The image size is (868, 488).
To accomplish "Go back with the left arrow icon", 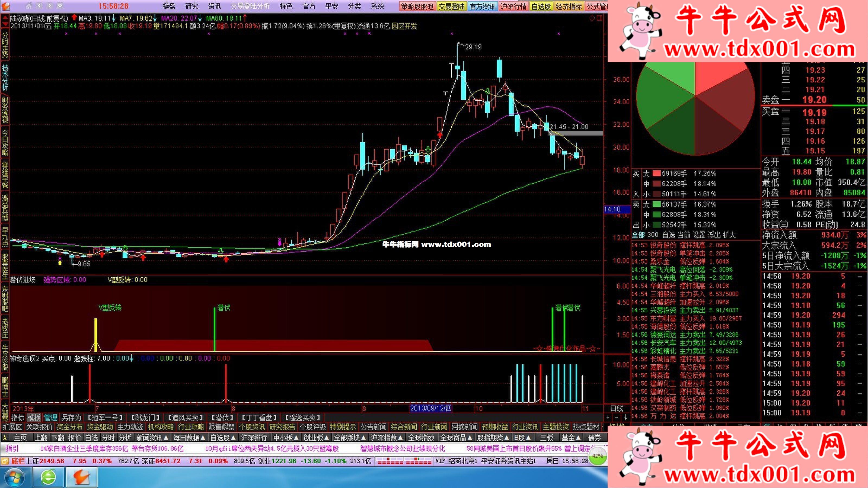I will click(39, 6).
